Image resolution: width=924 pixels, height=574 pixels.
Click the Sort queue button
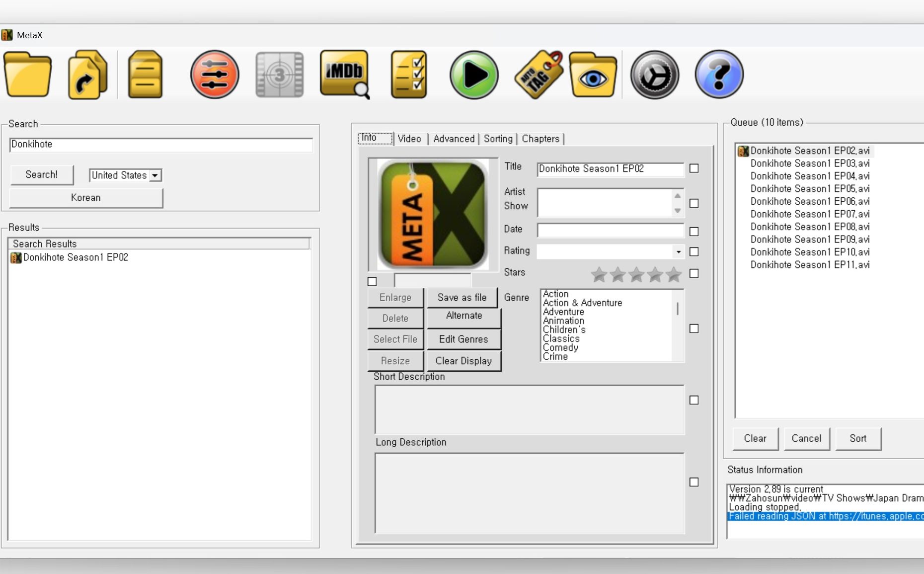pos(858,439)
